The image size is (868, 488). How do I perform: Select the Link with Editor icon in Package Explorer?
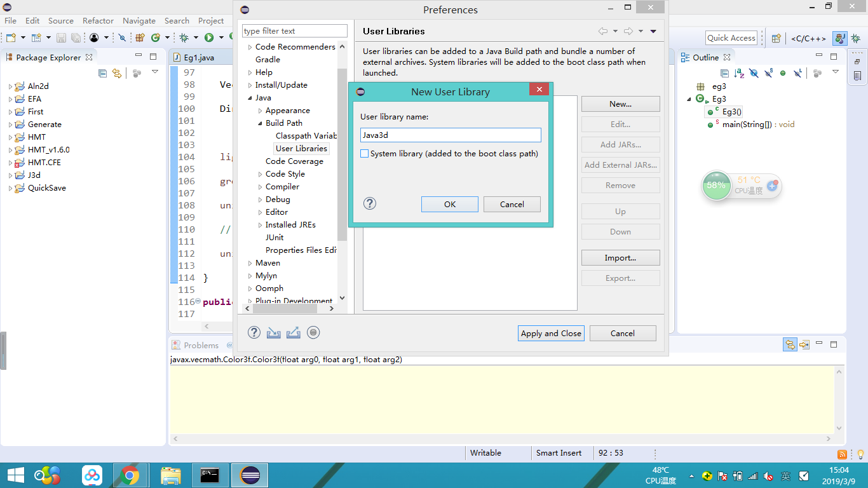pos(117,73)
